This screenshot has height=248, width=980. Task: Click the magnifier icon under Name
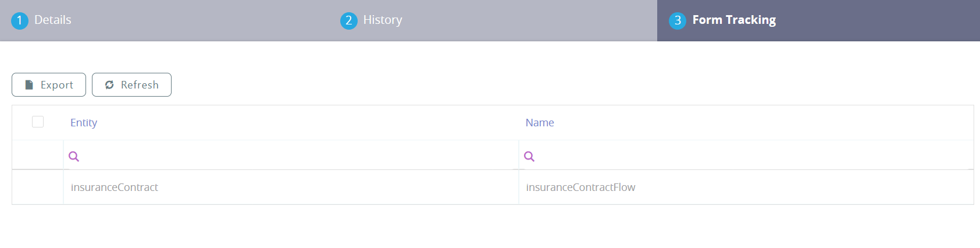click(x=529, y=156)
